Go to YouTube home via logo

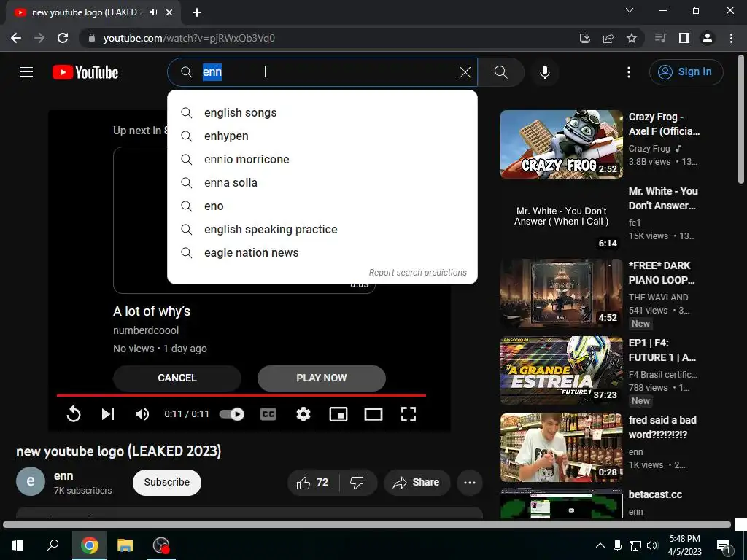click(x=85, y=72)
